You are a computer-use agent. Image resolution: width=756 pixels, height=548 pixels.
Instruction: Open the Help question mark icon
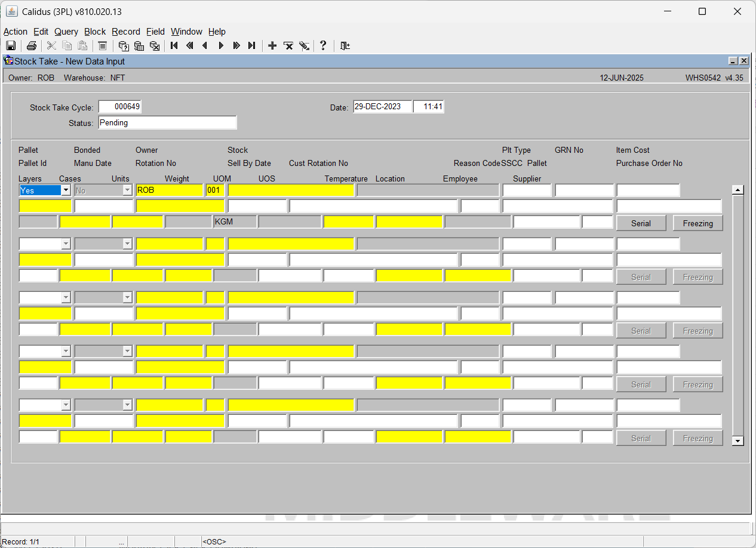pos(323,45)
